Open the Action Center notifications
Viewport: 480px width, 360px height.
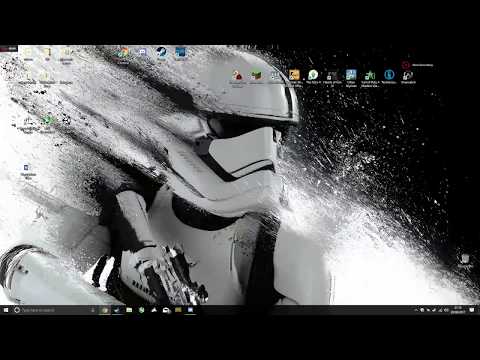coord(472,310)
